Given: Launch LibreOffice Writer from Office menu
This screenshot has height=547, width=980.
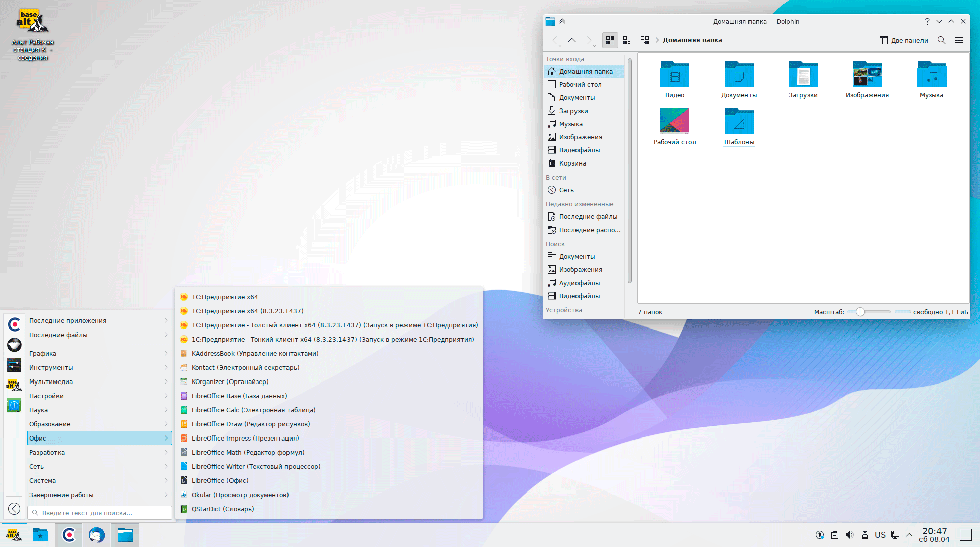Looking at the screenshot, I should (256, 467).
